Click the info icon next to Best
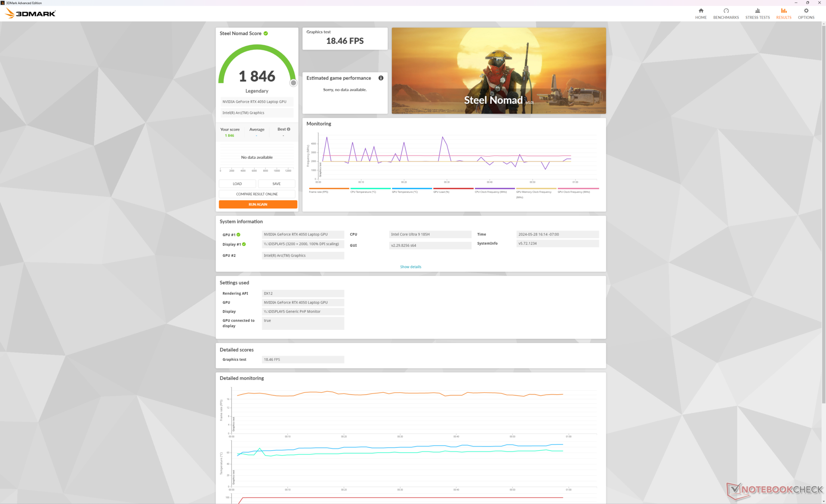Screen dimensions: 826x504 (x=289, y=129)
